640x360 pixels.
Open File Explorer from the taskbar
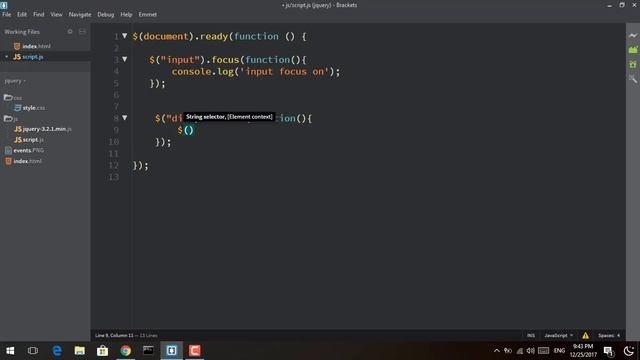coord(80,351)
